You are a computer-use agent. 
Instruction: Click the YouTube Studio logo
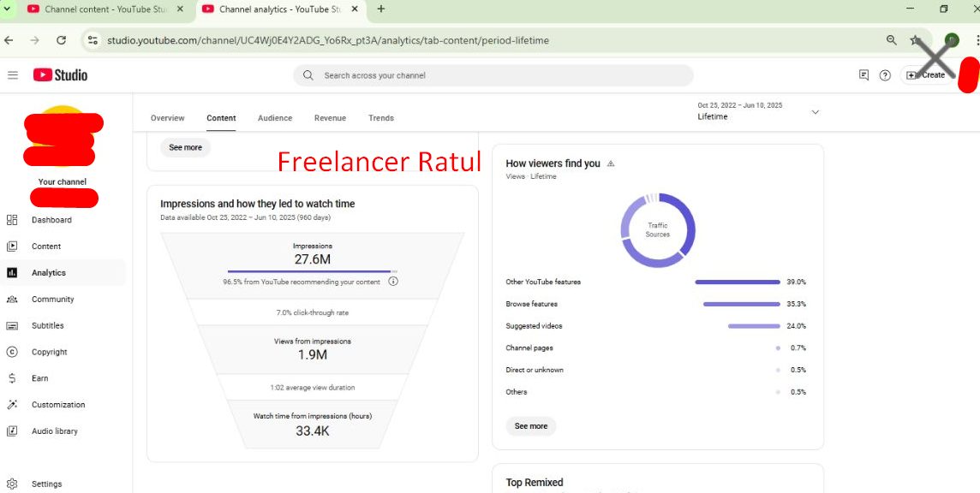point(60,75)
